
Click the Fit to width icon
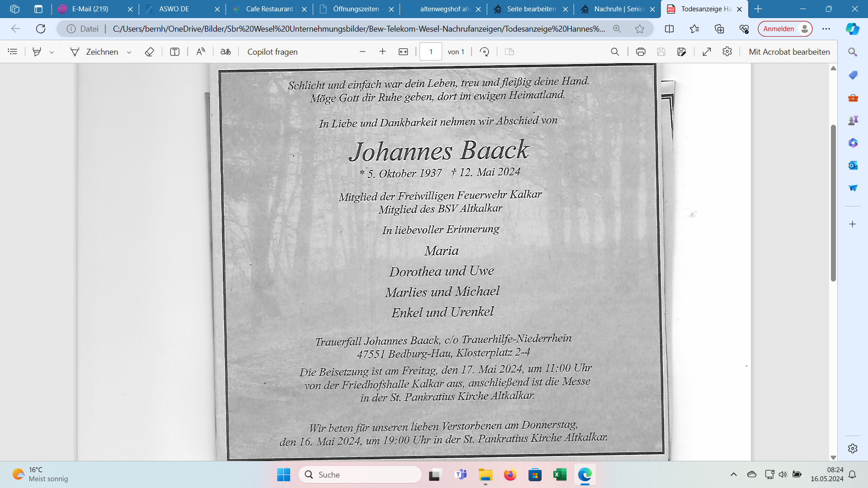click(403, 52)
